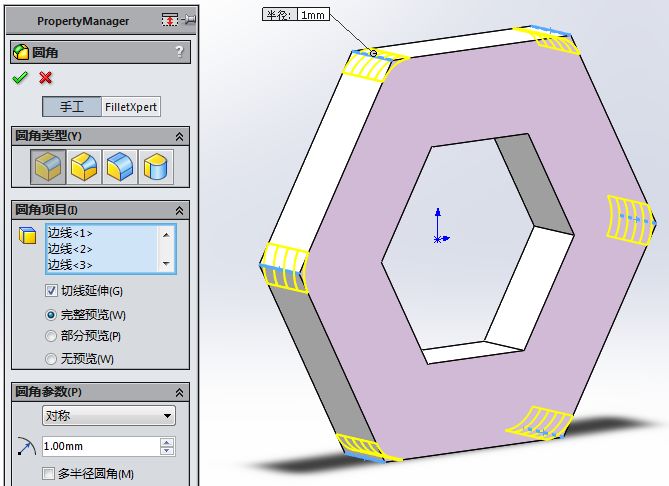Select variable radius fillet type icon
669x486 pixels.
(84, 167)
